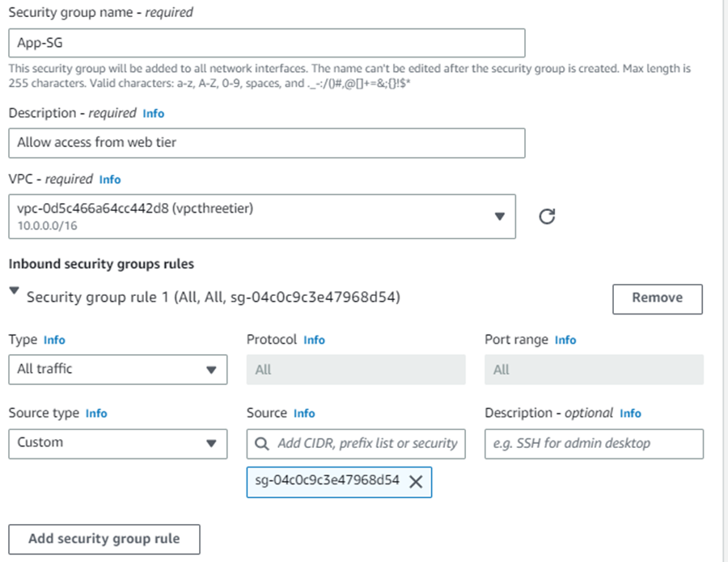Click the Remove button for rule 1

coord(658,298)
